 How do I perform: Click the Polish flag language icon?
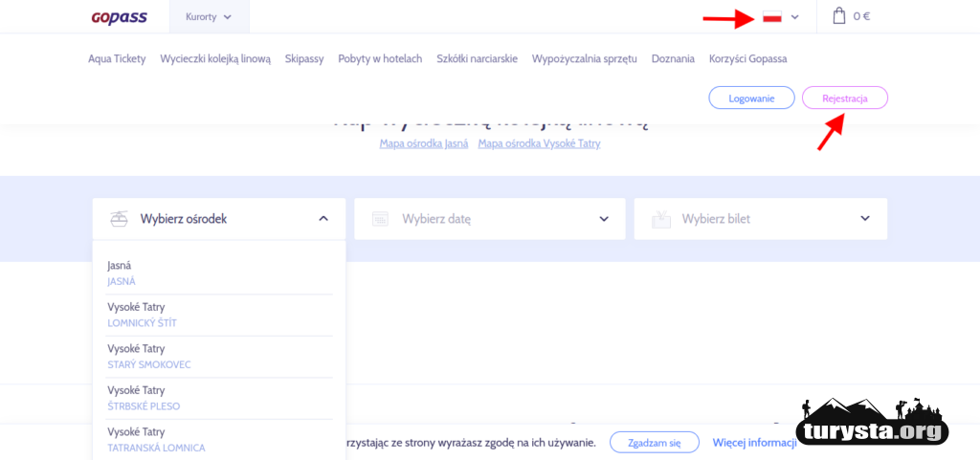click(x=772, y=17)
